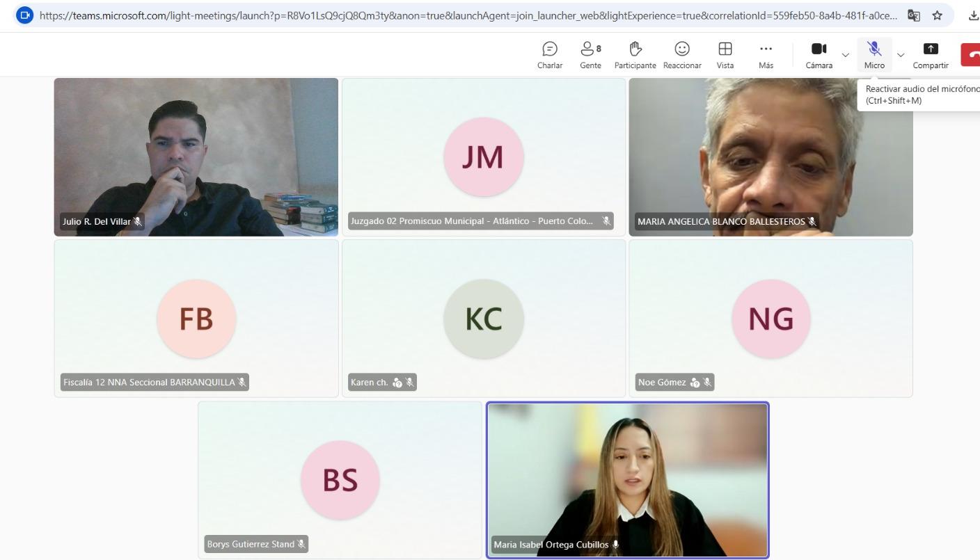
Task: Select the Teams meeting URL address field
Action: click(x=468, y=15)
